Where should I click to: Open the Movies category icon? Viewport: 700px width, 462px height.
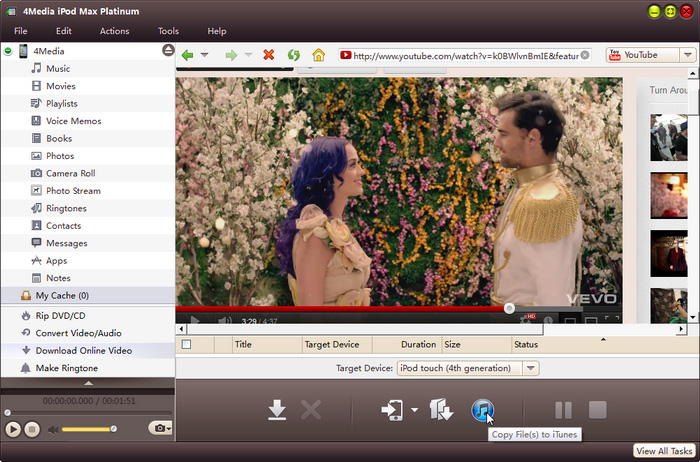[36, 86]
